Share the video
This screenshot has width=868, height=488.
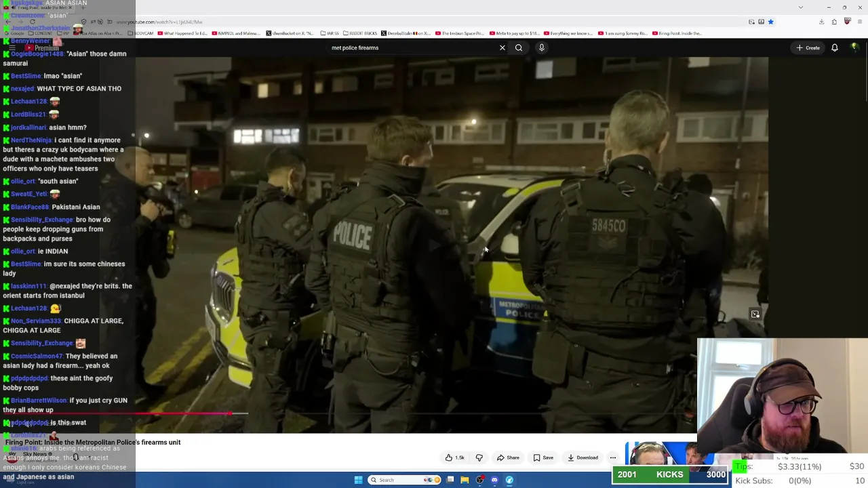point(508,457)
